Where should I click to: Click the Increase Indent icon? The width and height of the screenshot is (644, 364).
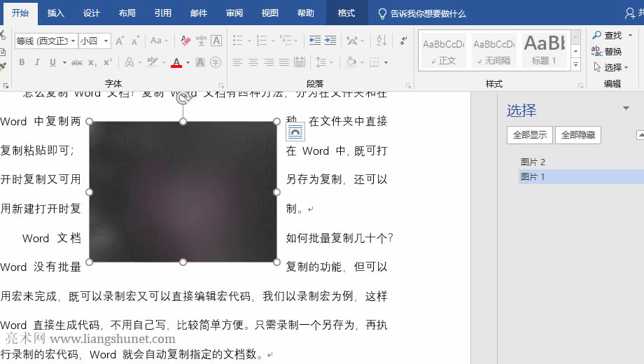pyautogui.click(x=330, y=41)
